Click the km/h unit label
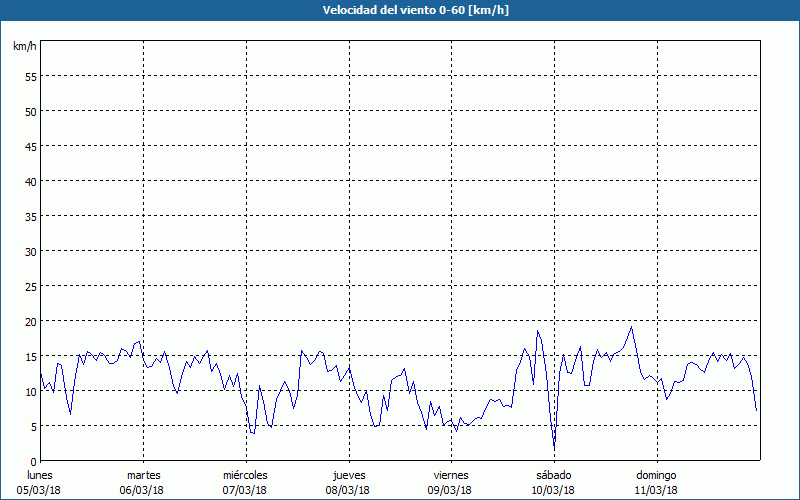This screenshot has width=800, height=500. (x=25, y=46)
